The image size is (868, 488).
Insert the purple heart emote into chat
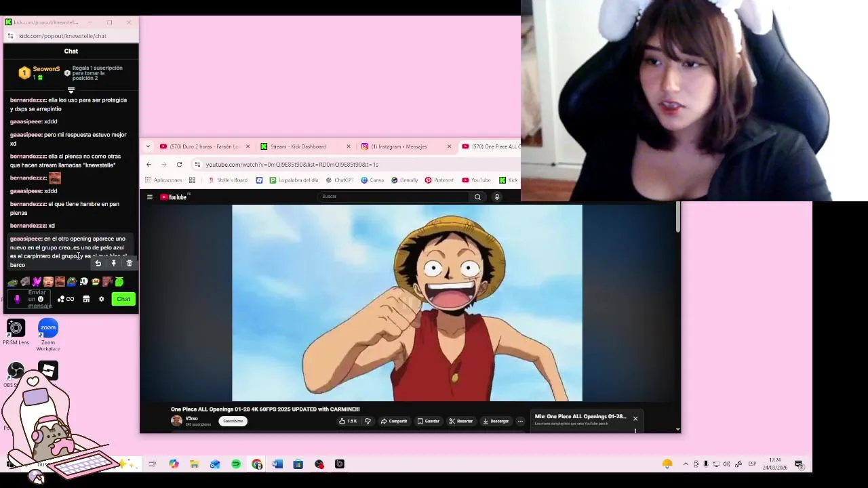pyautogui.click(x=37, y=282)
